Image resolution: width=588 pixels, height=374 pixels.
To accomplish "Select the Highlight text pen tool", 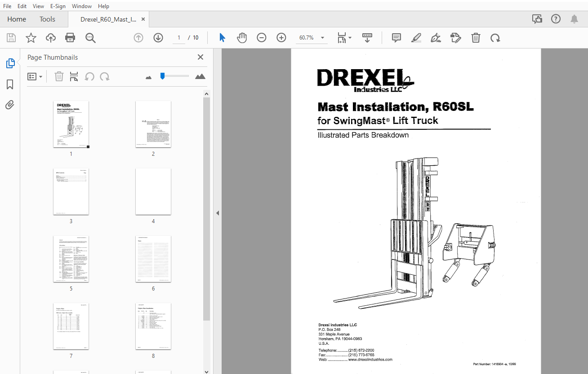I will click(416, 38).
